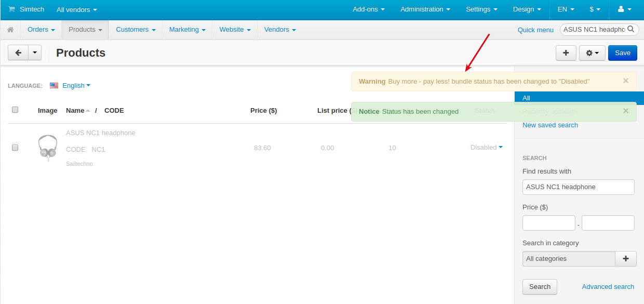The width and height of the screenshot is (644, 304).
Task: Click the minimum price input field
Action: (x=549, y=223)
